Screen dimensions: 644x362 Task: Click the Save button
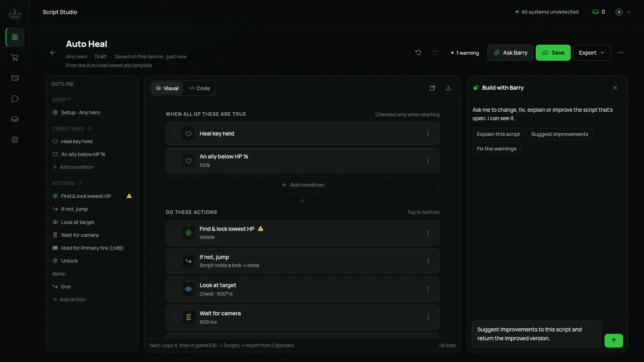[553, 53]
